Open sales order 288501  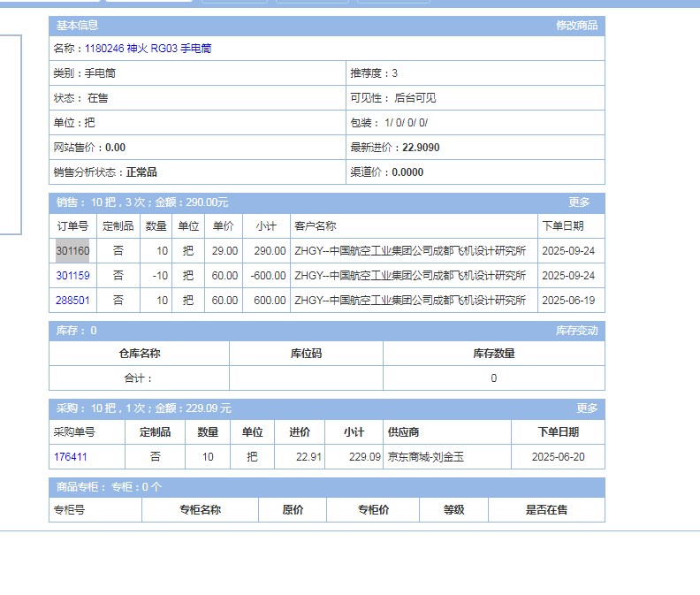click(72, 301)
